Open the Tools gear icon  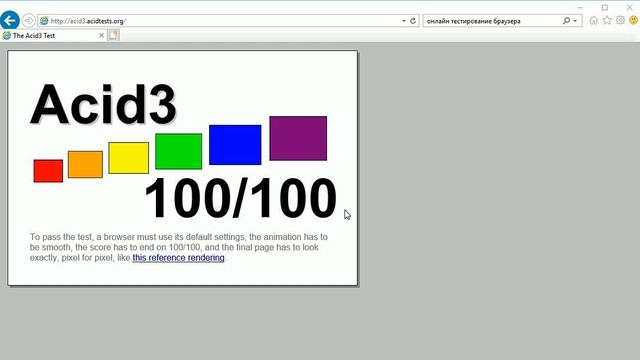[620, 20]
